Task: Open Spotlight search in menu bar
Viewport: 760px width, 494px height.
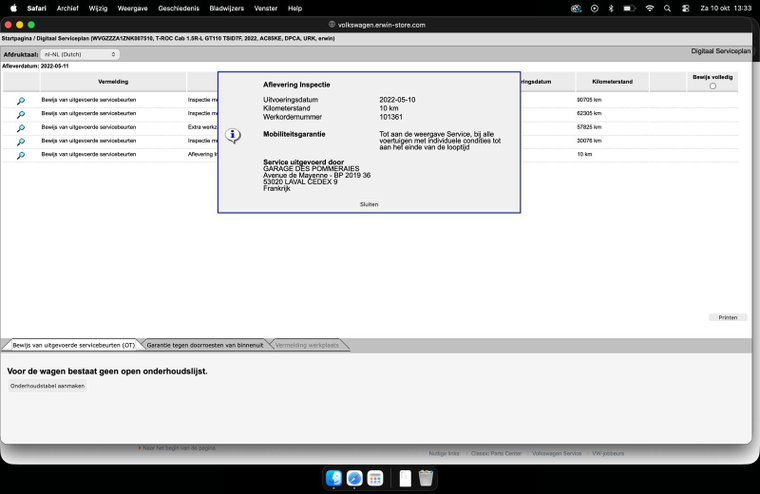Action: coord(667,8)
